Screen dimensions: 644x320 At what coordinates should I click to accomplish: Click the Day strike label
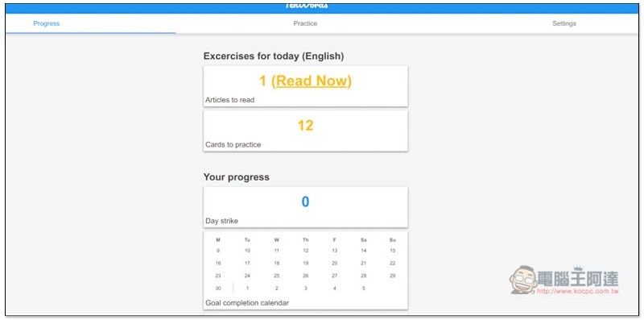[x=222, y=222]
